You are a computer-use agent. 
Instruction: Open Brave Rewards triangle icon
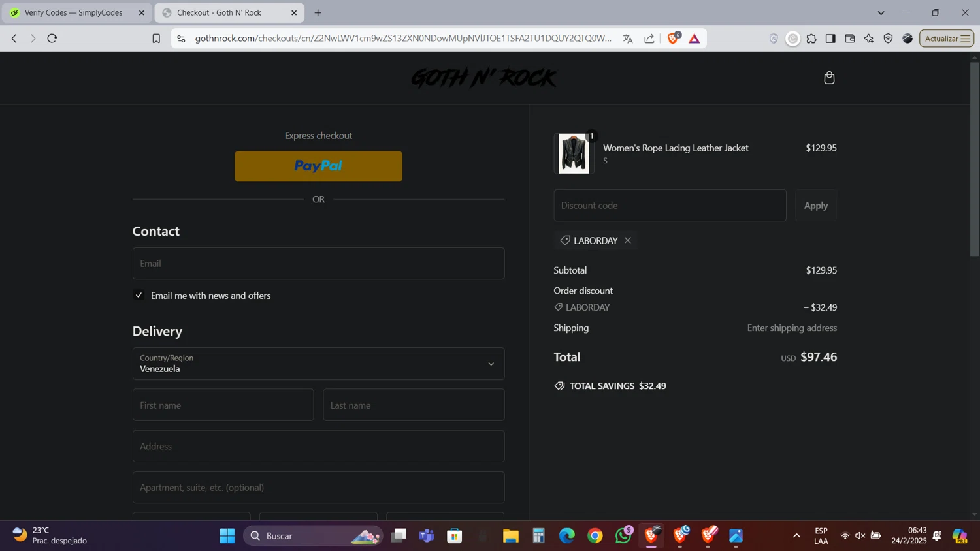point(694,39)
